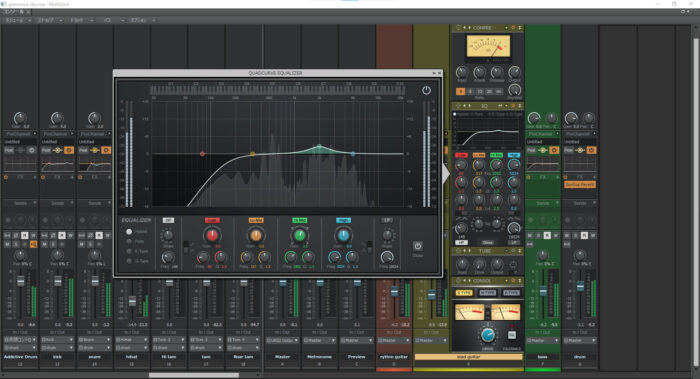Screen dimensions: 700x379
Task: Select E-Type equalizer mode
Action: click(x=129, y=251)
